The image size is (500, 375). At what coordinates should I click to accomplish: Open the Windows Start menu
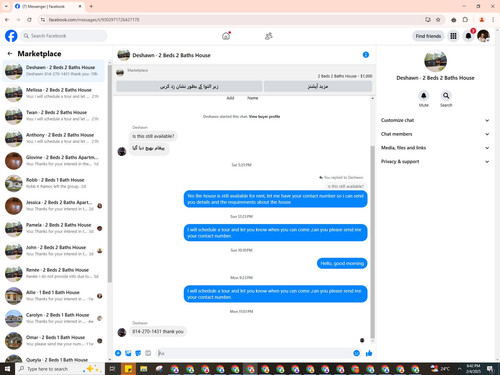7,369
